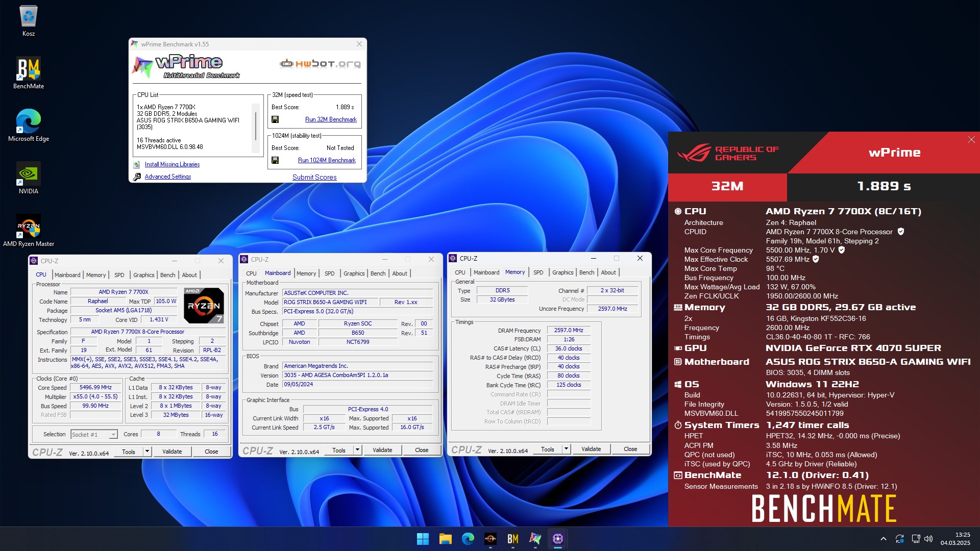
Task: Minimize the Memory CPU-Z window
Action: (x=593, y=259)
